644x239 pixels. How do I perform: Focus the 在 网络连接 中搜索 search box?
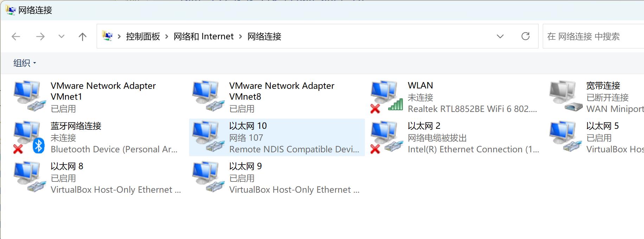click(593, 36)
